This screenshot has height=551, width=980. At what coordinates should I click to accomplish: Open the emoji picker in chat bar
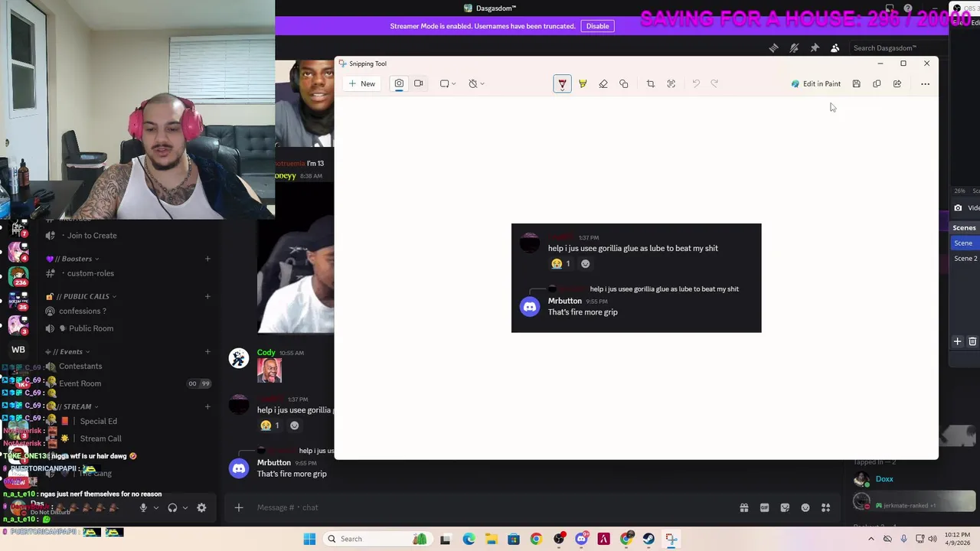point(805,507)
